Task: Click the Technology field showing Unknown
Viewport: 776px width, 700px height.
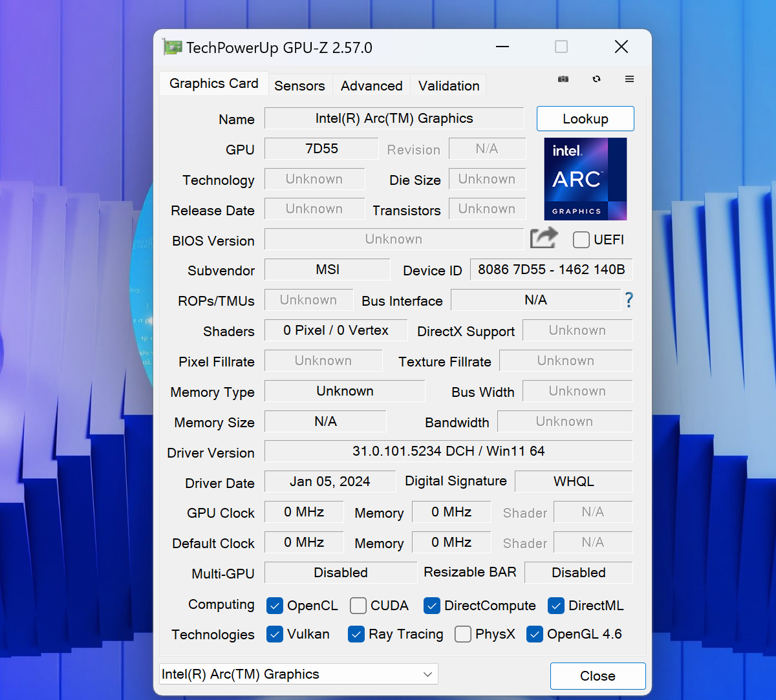Action: click(314, 179)
